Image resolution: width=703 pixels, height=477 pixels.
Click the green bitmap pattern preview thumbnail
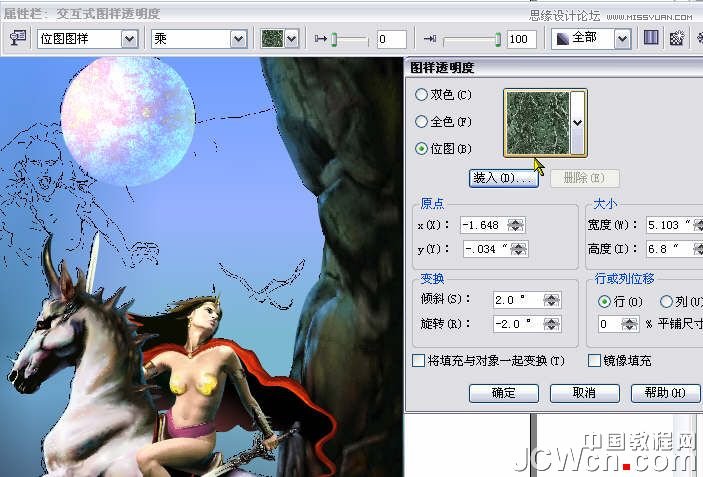[x=537, y=123]
